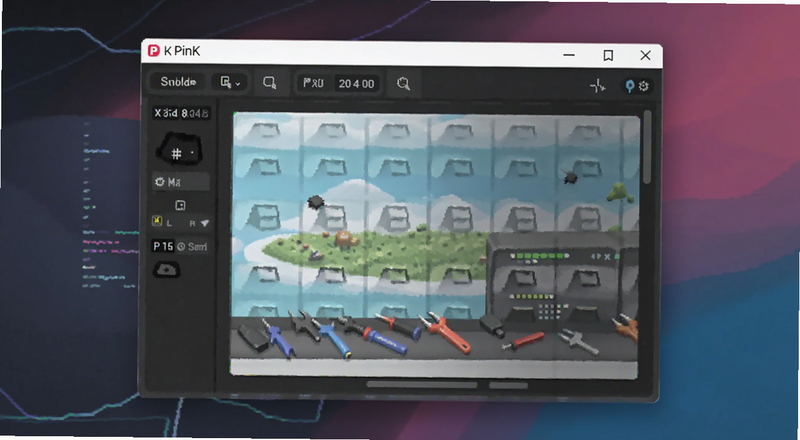Click the vertical scrollbar thumb of the canvas

click(647, 147)
